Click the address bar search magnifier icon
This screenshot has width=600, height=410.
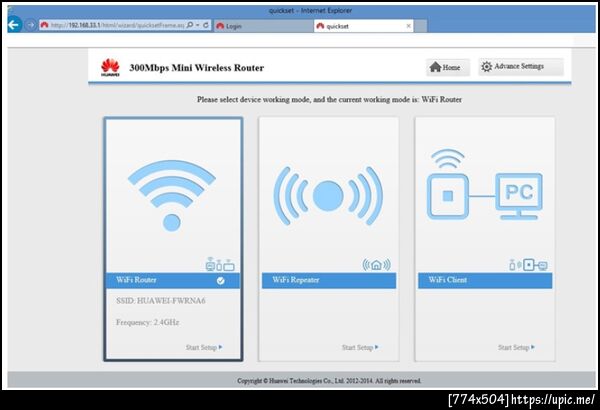tap(190, 25)
